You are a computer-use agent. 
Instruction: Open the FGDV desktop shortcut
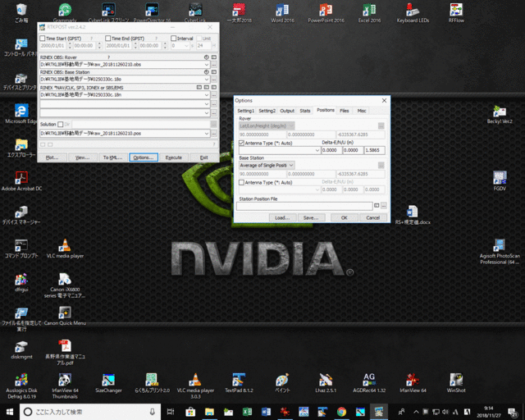tap(500, 180)
